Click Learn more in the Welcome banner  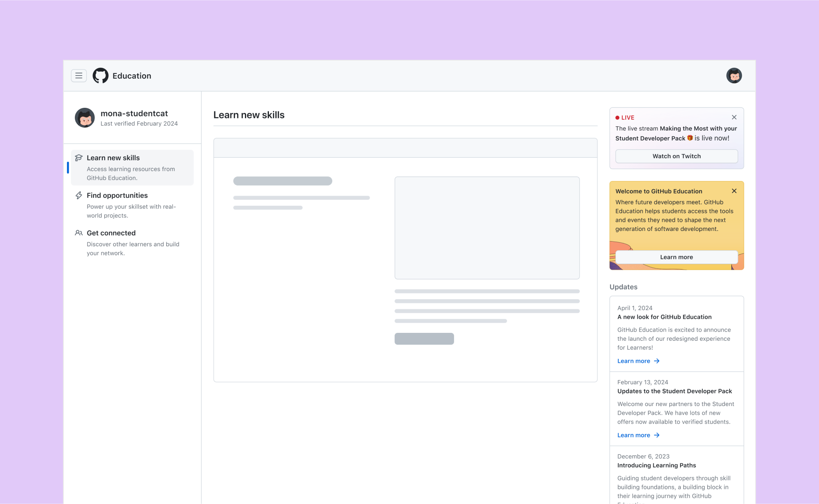pos(676,257)
